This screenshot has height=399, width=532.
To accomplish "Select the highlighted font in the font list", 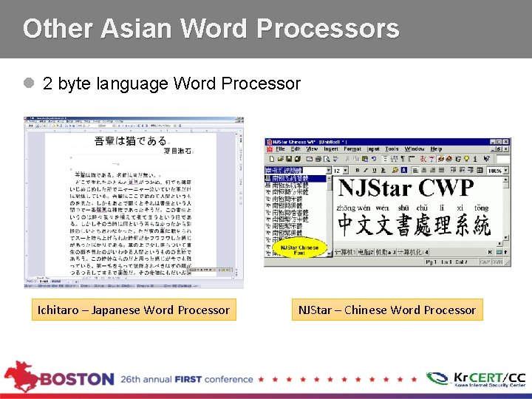I will tap(295, 179).
